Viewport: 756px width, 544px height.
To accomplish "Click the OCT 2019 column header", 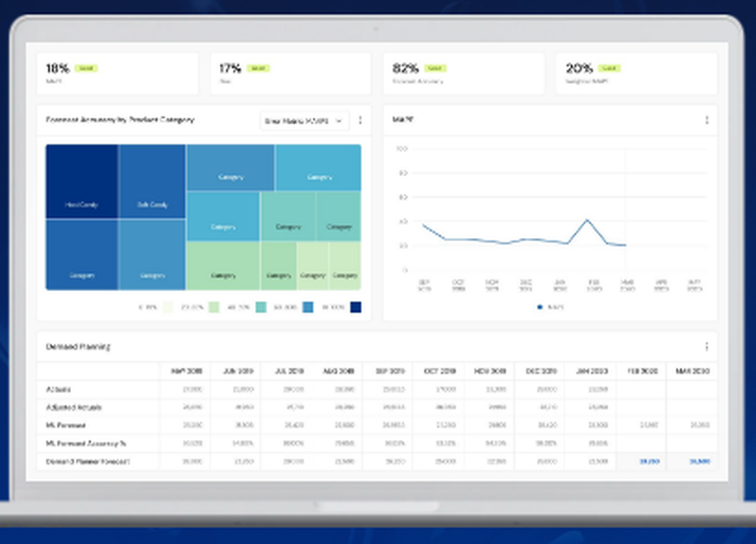I will (440, 371).
